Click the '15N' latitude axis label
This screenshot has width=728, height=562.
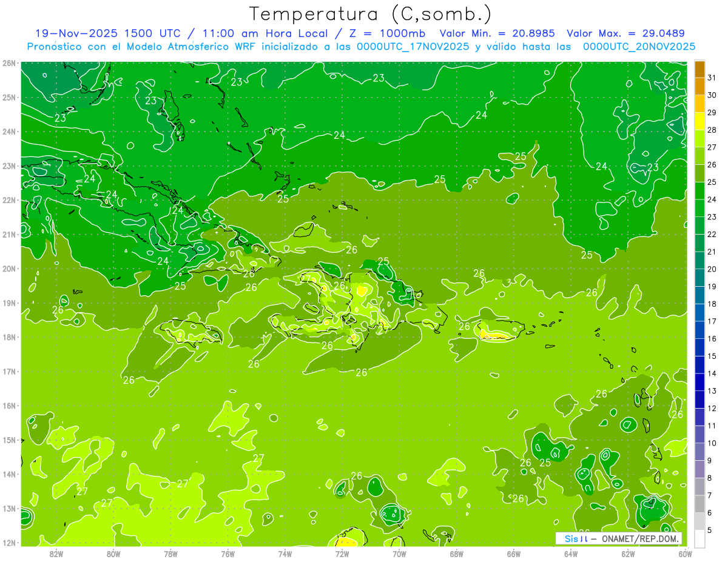click(x=9, y=440)
